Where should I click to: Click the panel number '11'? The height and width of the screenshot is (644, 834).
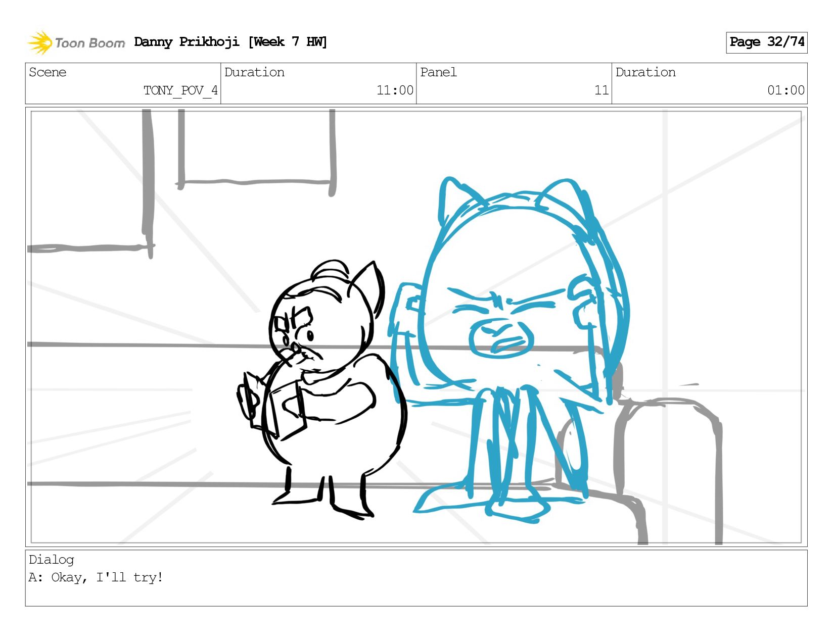pos(601,90)
